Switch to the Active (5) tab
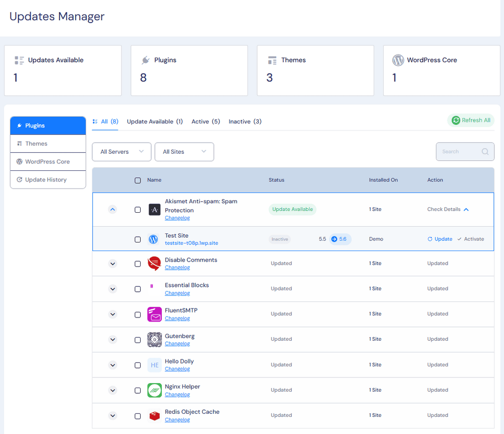This screenshot has height=434, width=504. [x=206, y=121]
